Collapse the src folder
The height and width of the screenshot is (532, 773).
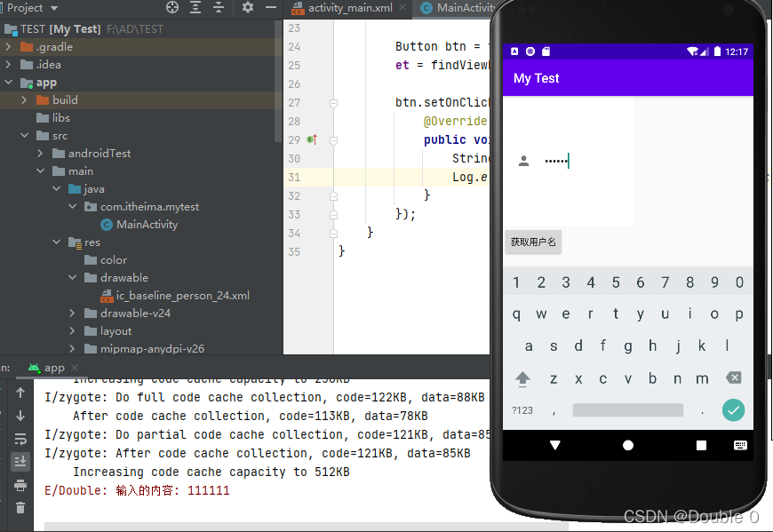coord(24,136)
